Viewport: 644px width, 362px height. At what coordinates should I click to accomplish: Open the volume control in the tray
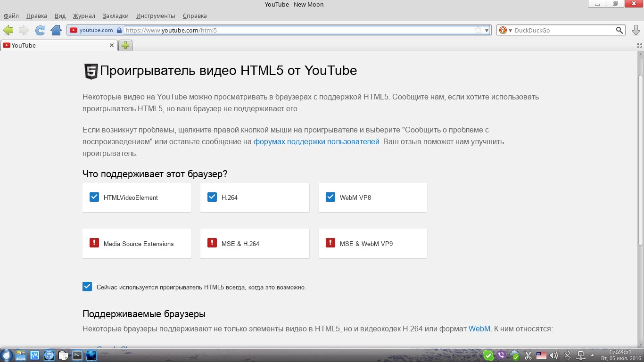click(554, 355)
